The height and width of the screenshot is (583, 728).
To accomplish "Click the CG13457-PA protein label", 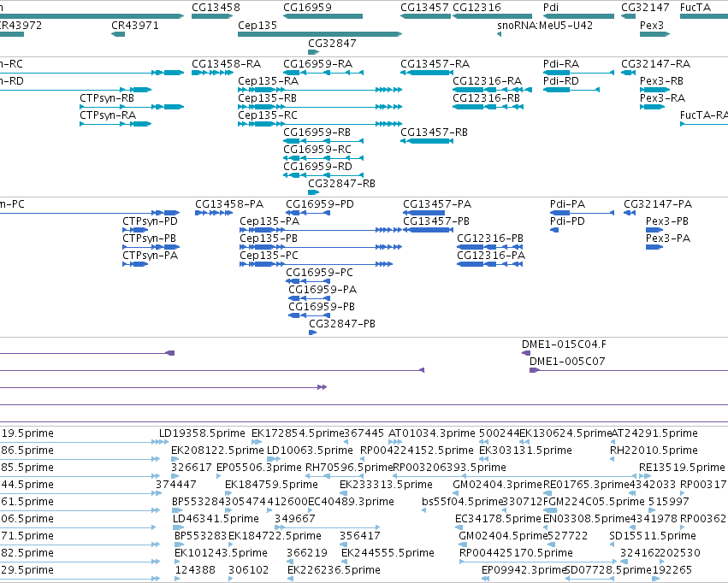I will [437, 204].
